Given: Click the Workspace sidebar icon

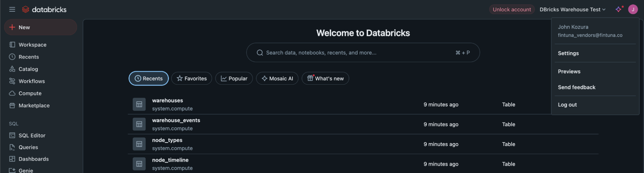Looking at the screenshot, I should click(12, 45).
